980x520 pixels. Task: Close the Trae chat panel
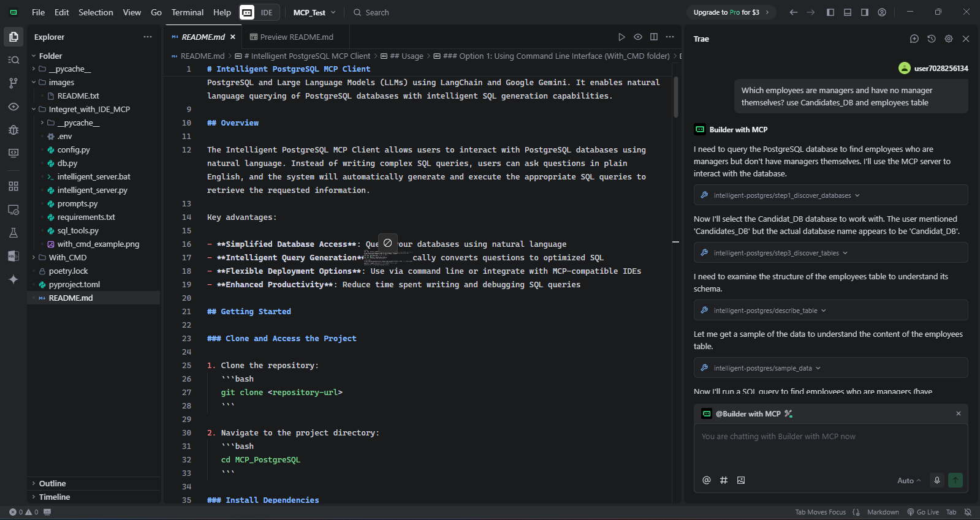point(966,39)
